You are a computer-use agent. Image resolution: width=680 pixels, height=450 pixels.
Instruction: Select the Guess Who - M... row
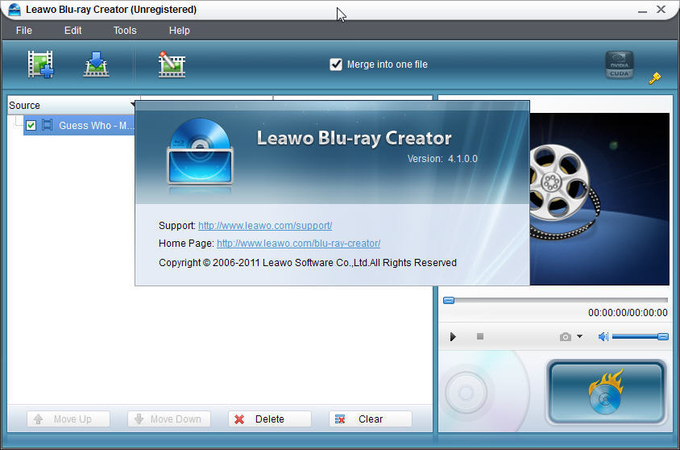[79, 125]
